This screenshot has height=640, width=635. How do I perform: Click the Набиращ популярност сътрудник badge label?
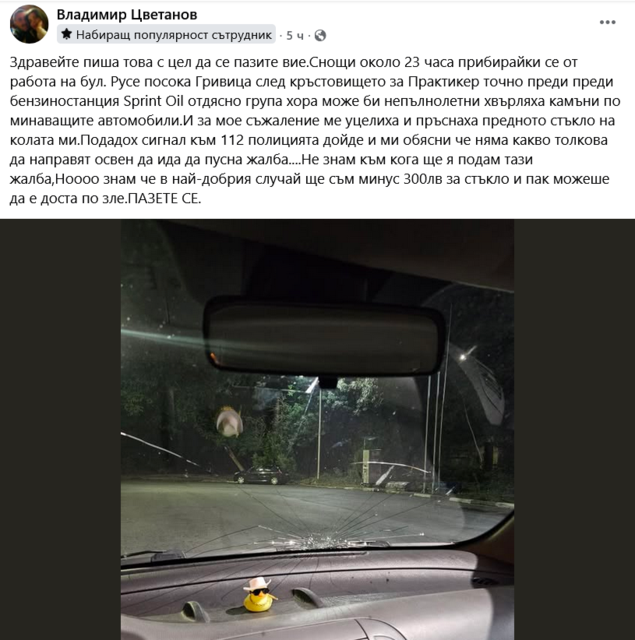(x=174, y=35)
